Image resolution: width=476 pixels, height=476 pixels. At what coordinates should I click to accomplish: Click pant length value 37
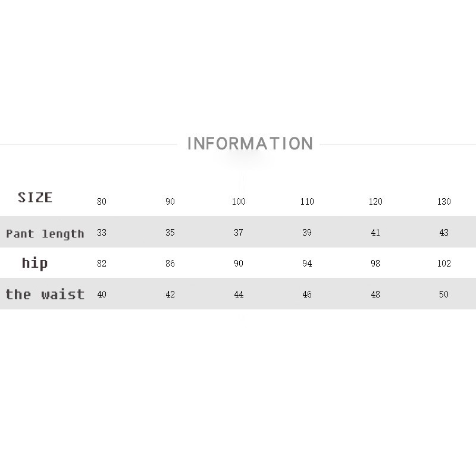tap(239, 233)
